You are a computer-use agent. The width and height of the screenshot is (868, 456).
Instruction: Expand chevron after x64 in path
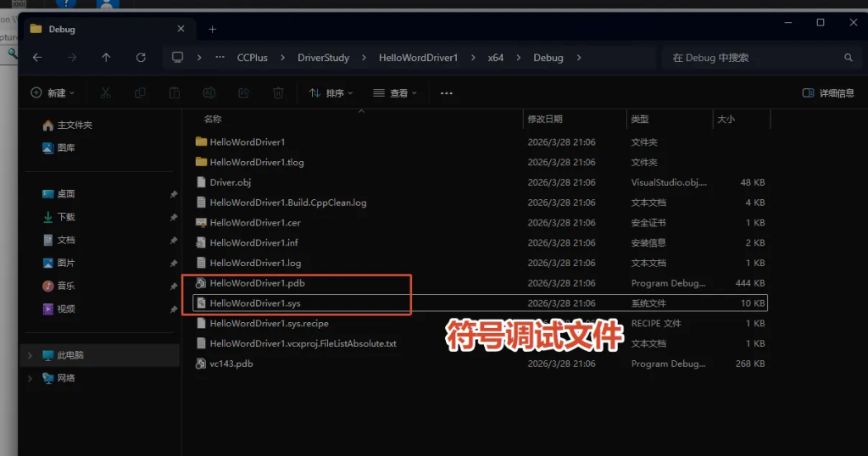[x=518, y=58]
